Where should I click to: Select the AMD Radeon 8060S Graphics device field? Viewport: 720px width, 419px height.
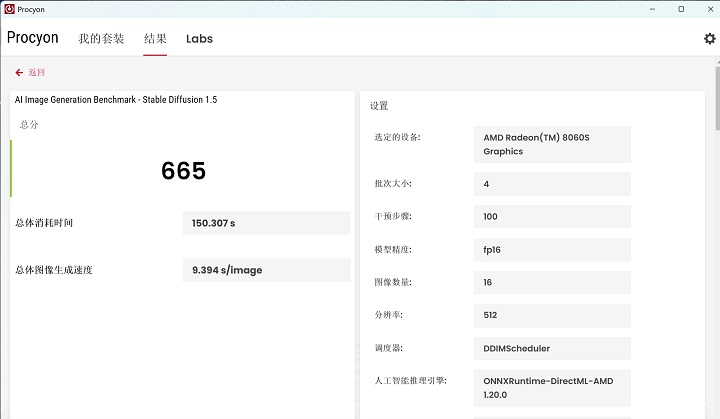[x=552, y=144]
